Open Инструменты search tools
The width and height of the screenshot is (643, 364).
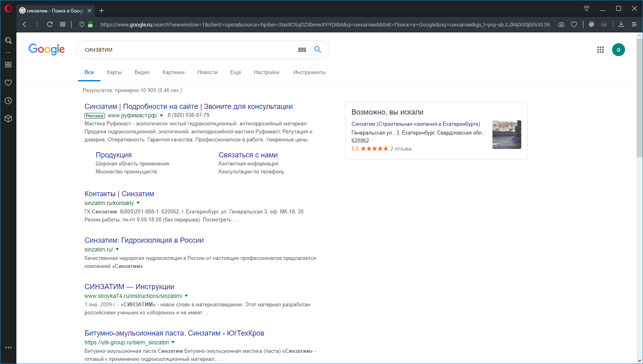tap(309, 72)
